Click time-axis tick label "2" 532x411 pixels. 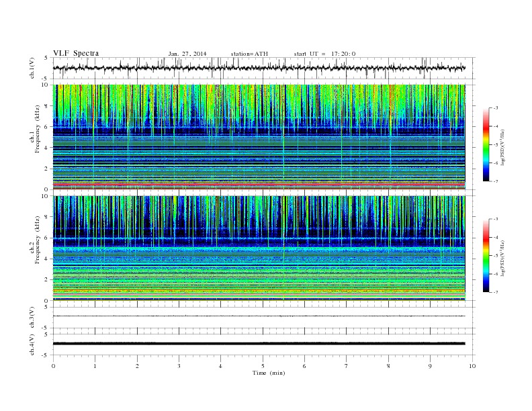(x=137, y=366)
